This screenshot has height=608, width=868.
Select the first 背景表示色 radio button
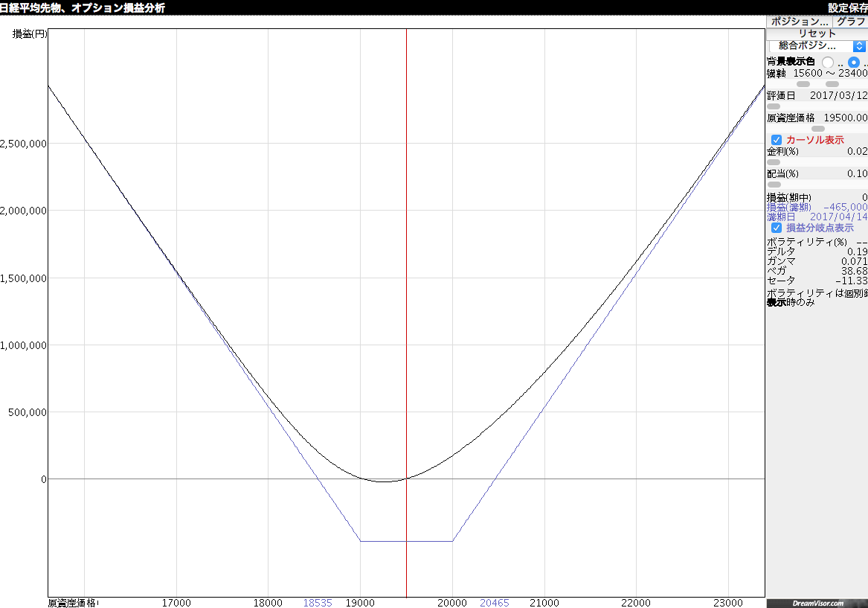828,63
